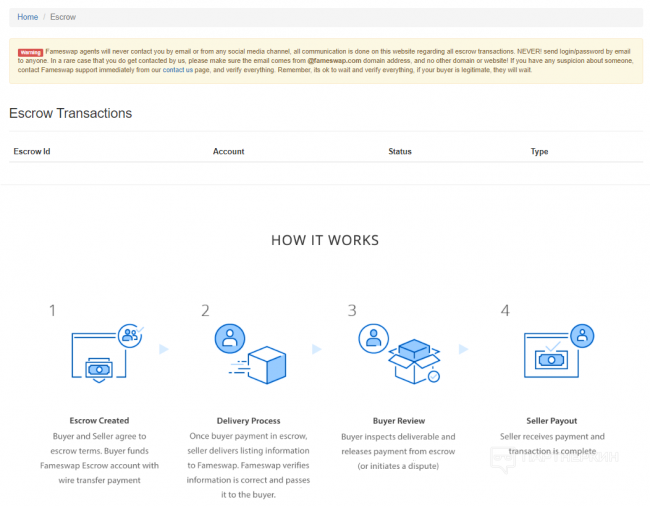The width and height of the screenshot is (650, 506).
Task: Click the Type column header
Action: click(539, 152)
